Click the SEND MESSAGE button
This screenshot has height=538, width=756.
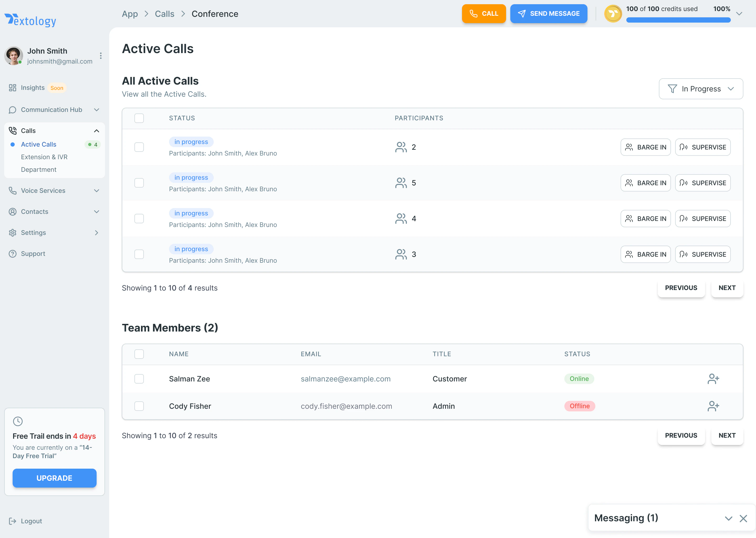pyautogui.click(x=548, y=14)
